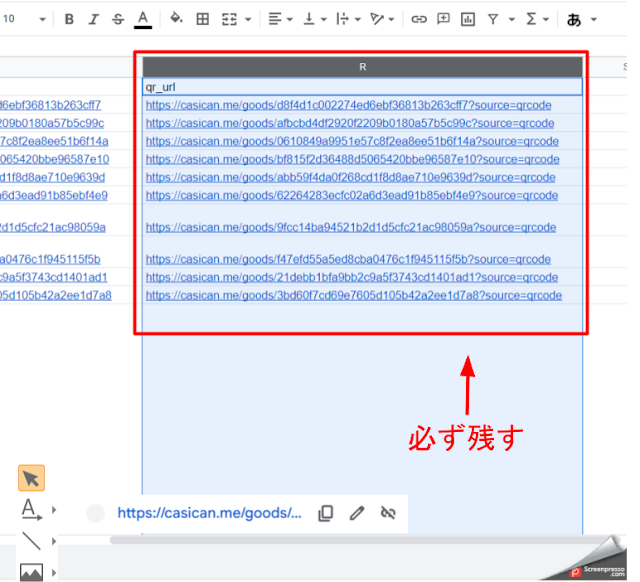Viewport: 640px width, 582px height.
Task: Open left column link ending a0476c1f945115f5b
Action: 50,259
